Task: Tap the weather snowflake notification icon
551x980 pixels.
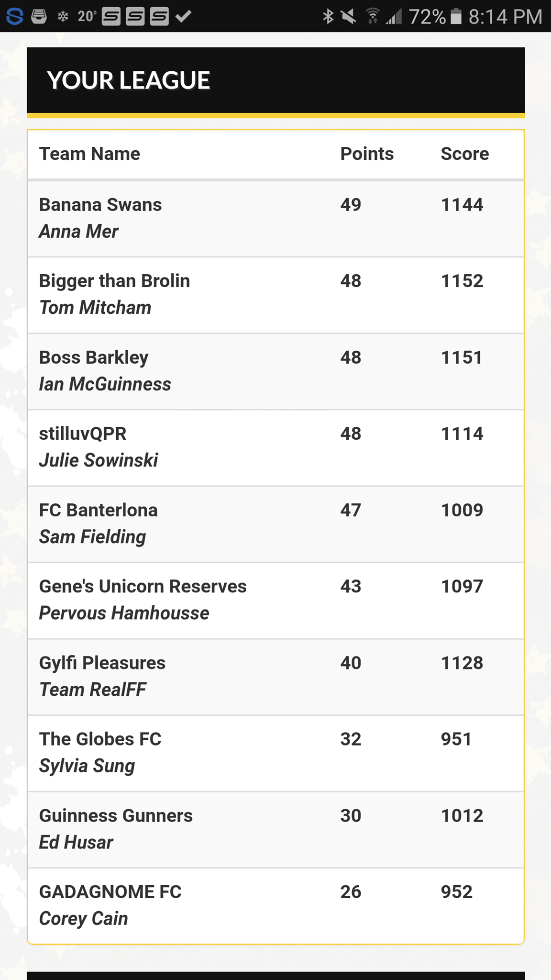Action: 63,17
